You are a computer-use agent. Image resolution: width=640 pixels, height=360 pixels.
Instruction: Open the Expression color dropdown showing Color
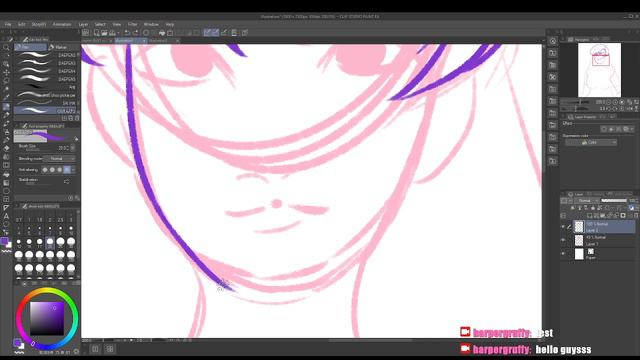click(591, 142)
